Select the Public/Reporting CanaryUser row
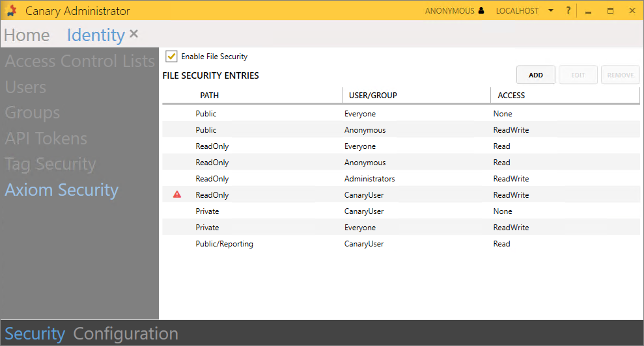Screen dimensions: 644x346 point(400,244)
